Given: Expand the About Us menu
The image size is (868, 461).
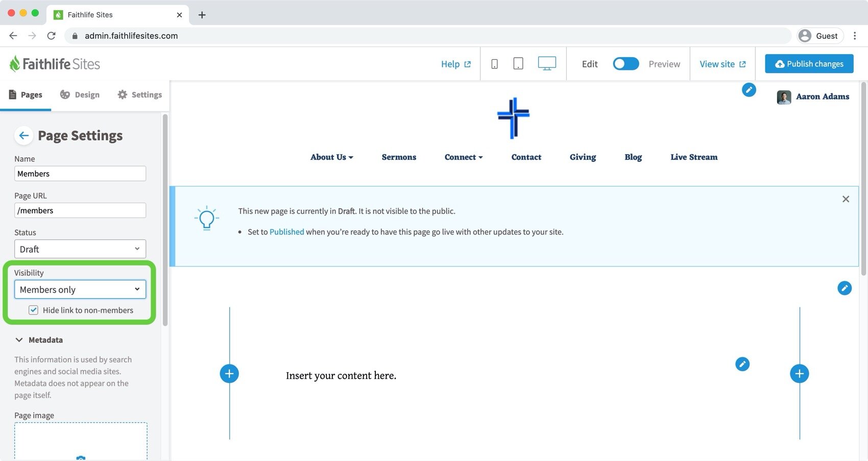Looking at the screenshot, I should pos(332,157).
